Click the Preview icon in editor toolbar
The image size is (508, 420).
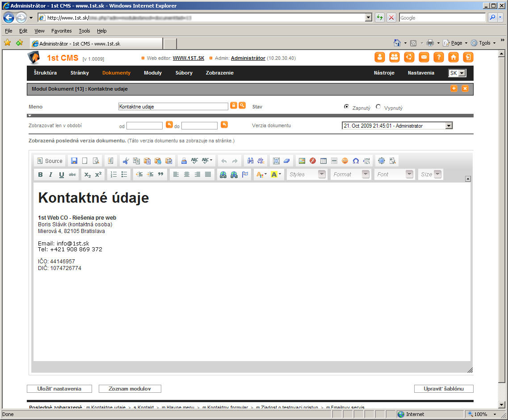96,161
